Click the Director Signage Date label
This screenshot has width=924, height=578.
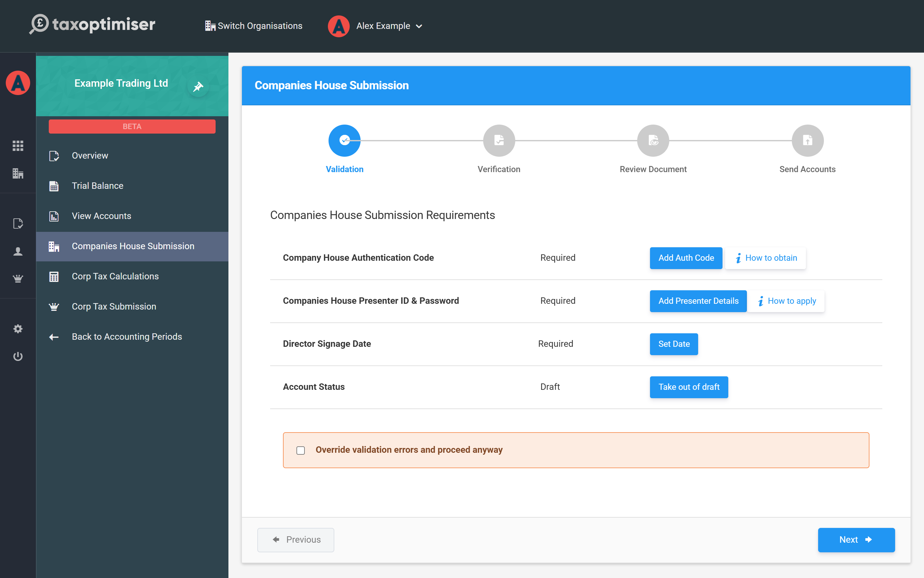[x=327, y=344]
